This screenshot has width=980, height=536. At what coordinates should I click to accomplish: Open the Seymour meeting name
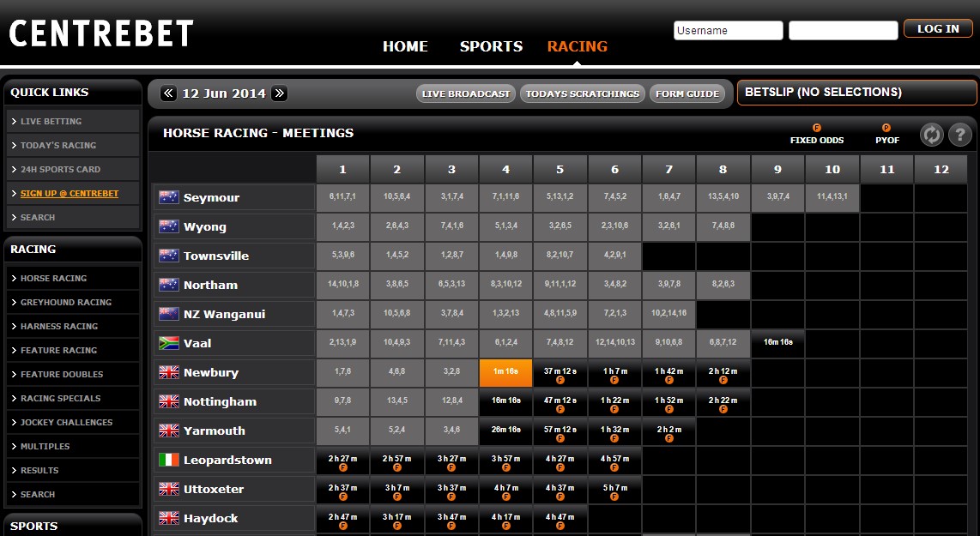click(211, 198)
